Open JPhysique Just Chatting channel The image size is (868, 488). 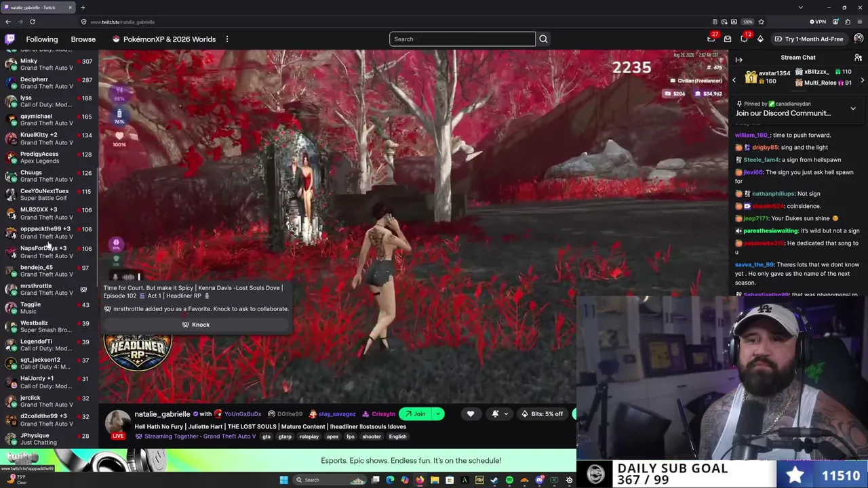49,439
